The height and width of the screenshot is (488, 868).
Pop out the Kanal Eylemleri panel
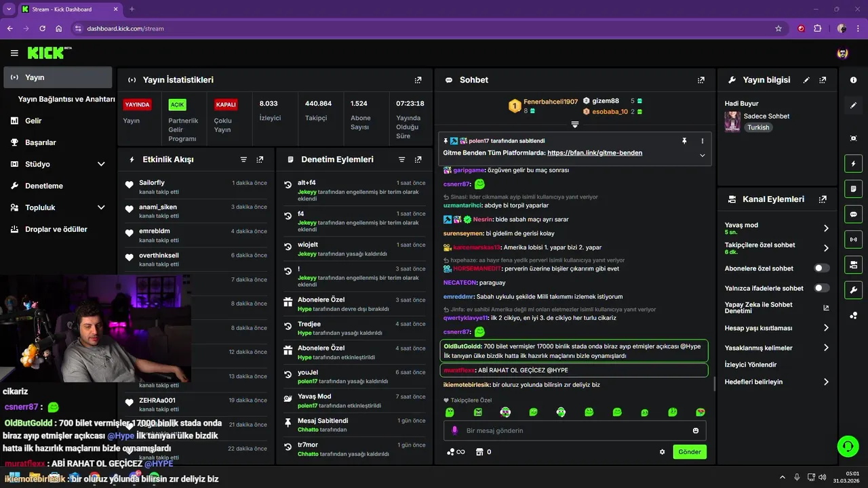(823, 199)
